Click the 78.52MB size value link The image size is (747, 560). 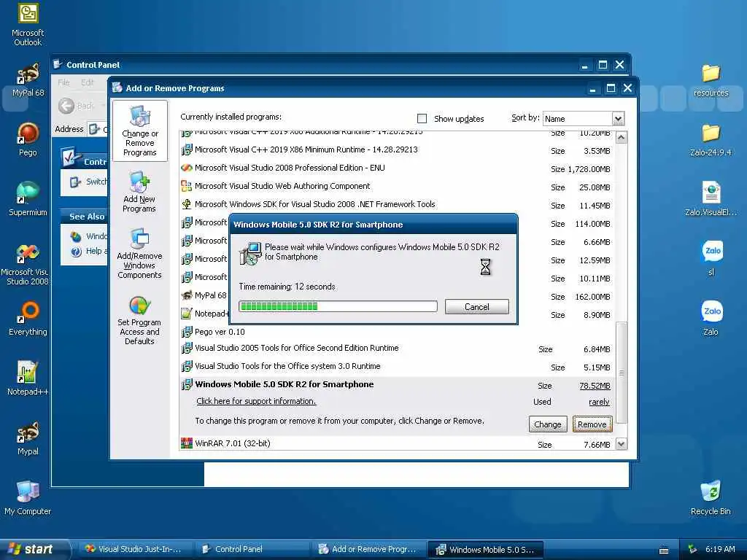(595, 386)
